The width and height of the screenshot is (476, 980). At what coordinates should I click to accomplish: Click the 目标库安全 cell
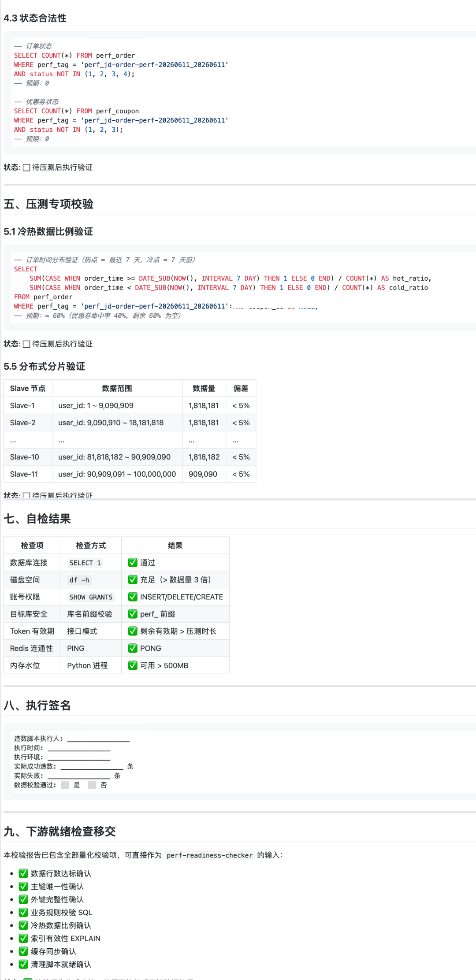(32, 614)
